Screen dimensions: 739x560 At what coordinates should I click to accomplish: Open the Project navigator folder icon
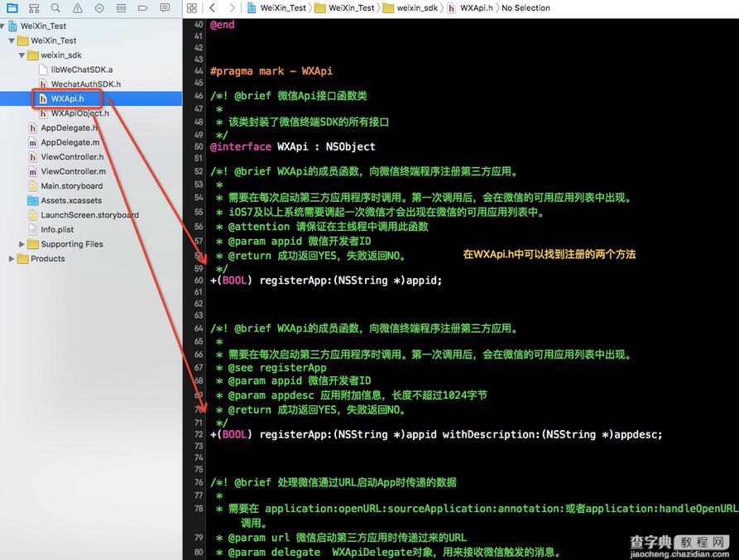pyautogui.click(x=12, y=7)
